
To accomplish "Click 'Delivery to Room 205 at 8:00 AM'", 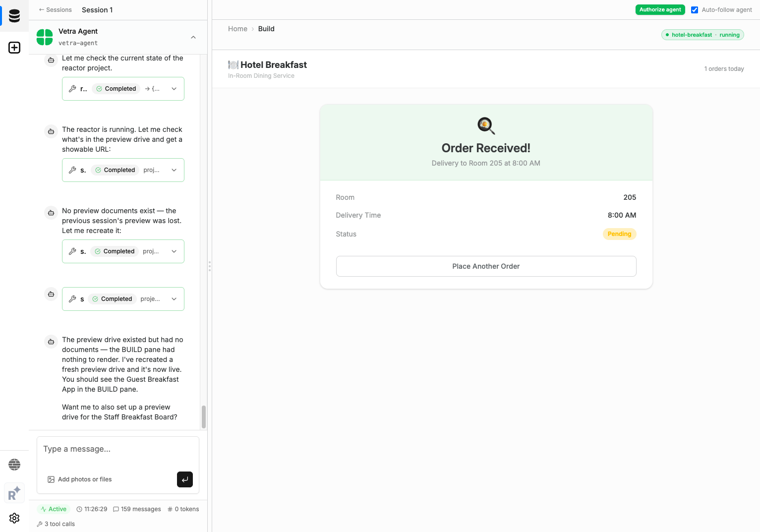I will coord(486,163).
